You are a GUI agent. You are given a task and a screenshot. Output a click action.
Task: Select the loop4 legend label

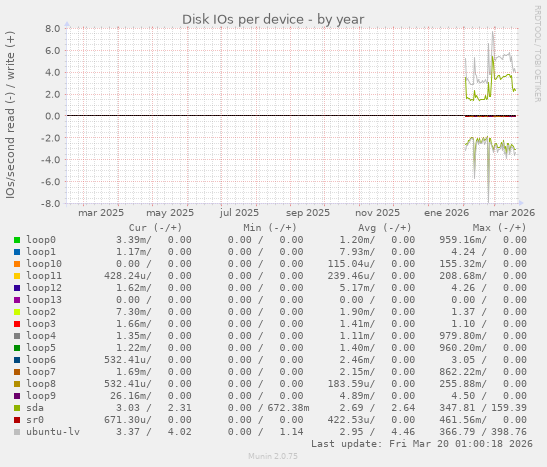tap(41, 336)
